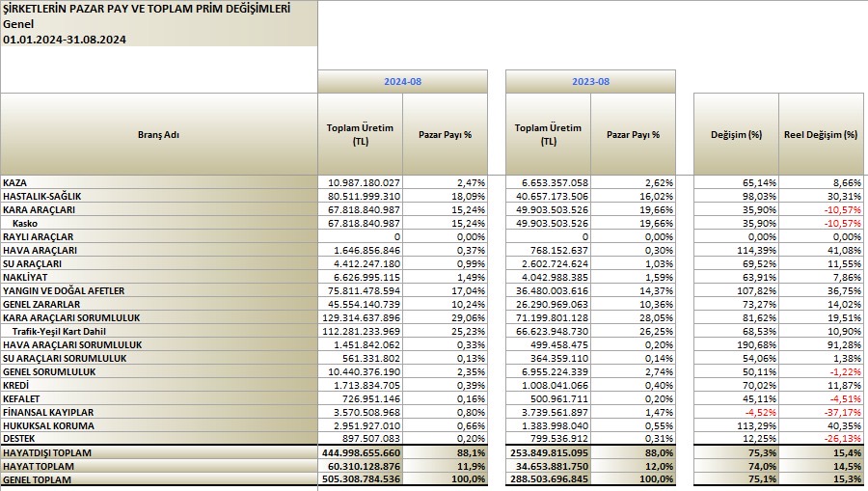Select the 2024-08 period header
Viewport: 868px width, 491px height.
[x=402, y=81]
